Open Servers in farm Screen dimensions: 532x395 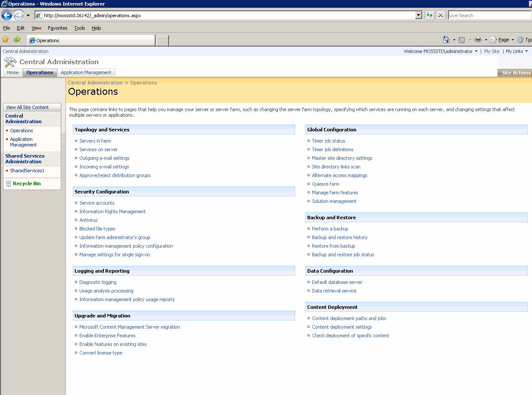click(x=95, y=141)
